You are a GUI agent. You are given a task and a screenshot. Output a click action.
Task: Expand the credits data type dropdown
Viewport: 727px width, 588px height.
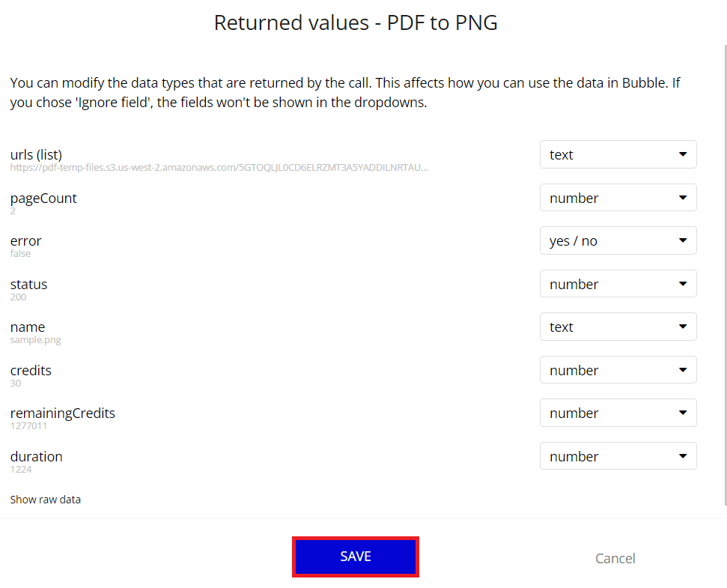point(618,370)
